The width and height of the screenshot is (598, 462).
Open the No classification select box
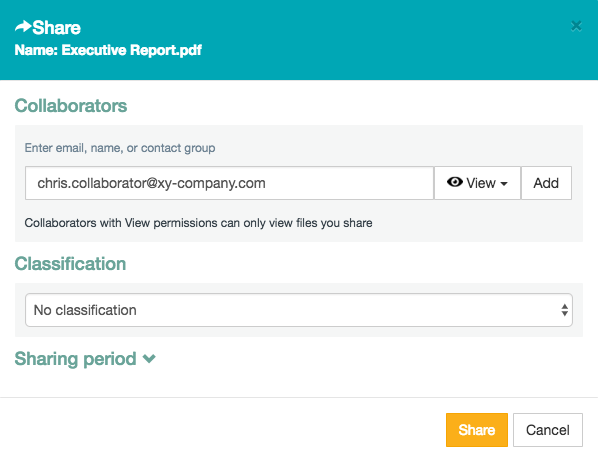(x=299, y=310)
